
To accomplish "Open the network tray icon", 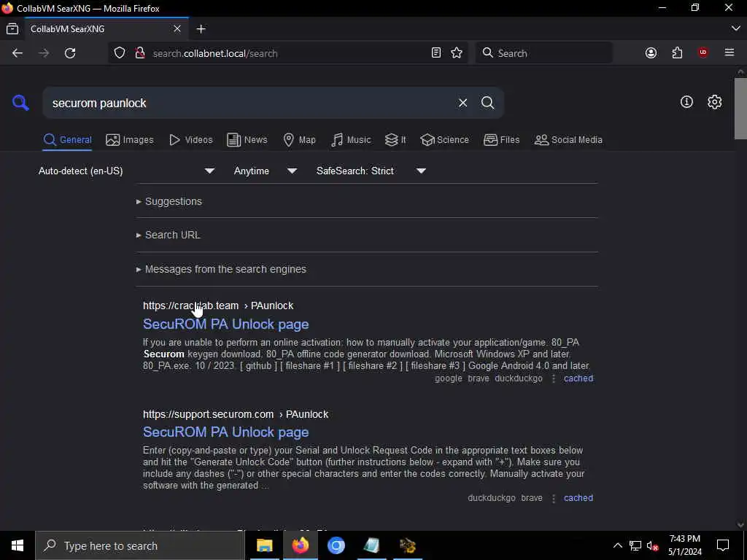I will click(635, 545).
